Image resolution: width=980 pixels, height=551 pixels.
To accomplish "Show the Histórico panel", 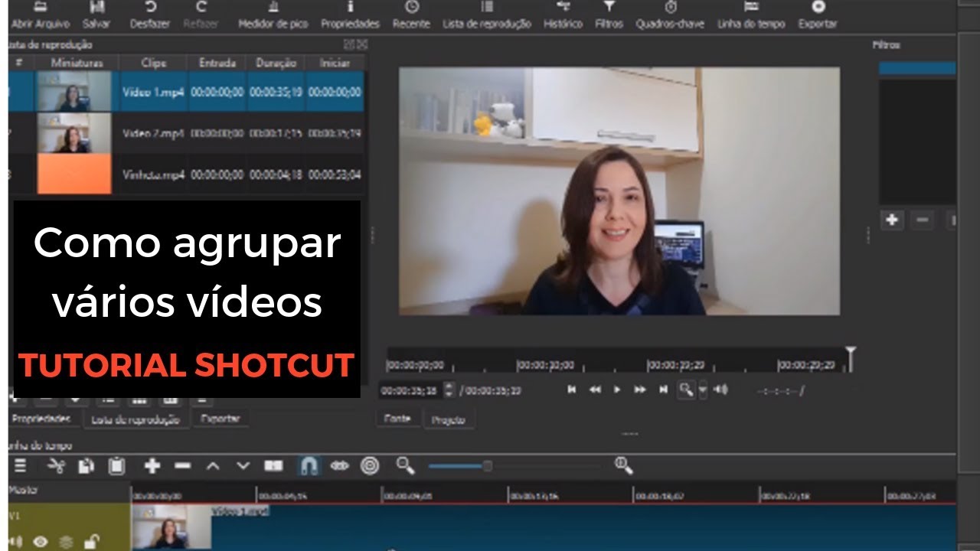I will pyautogui.click(x=563, y=15).
